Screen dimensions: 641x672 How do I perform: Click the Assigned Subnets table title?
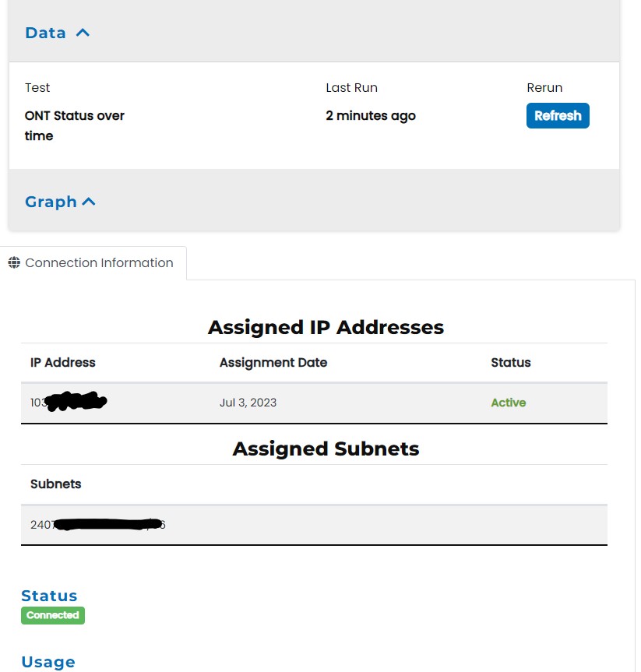point(326,449)
